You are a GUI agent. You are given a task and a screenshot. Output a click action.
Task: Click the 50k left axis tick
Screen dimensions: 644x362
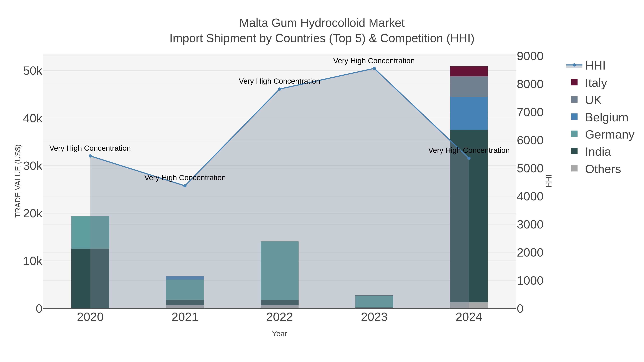pos(33,71)
